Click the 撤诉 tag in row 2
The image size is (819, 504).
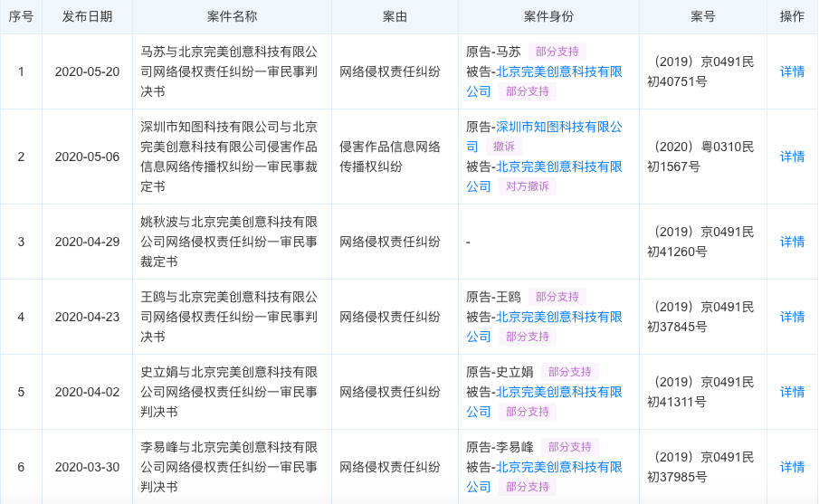(x=503, y=147)
